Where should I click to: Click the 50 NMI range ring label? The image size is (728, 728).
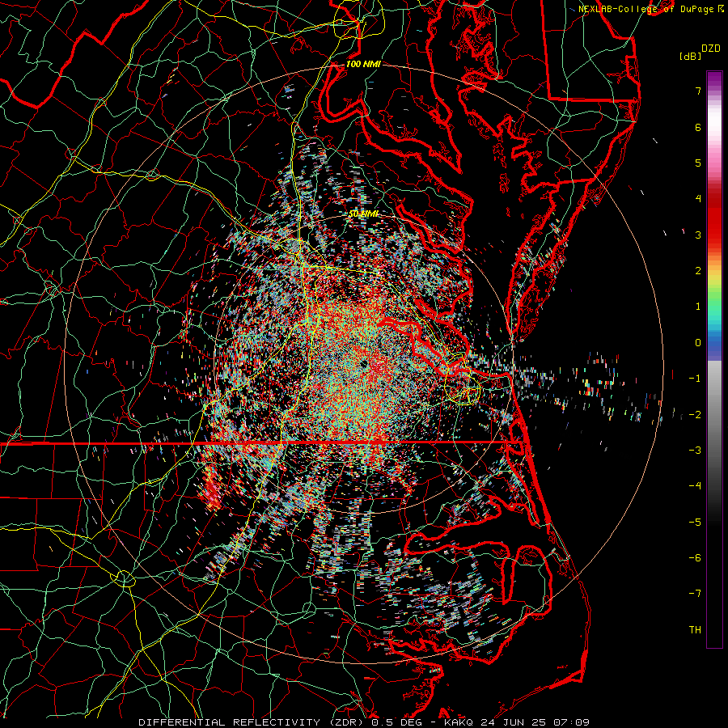tap(363, 214)
